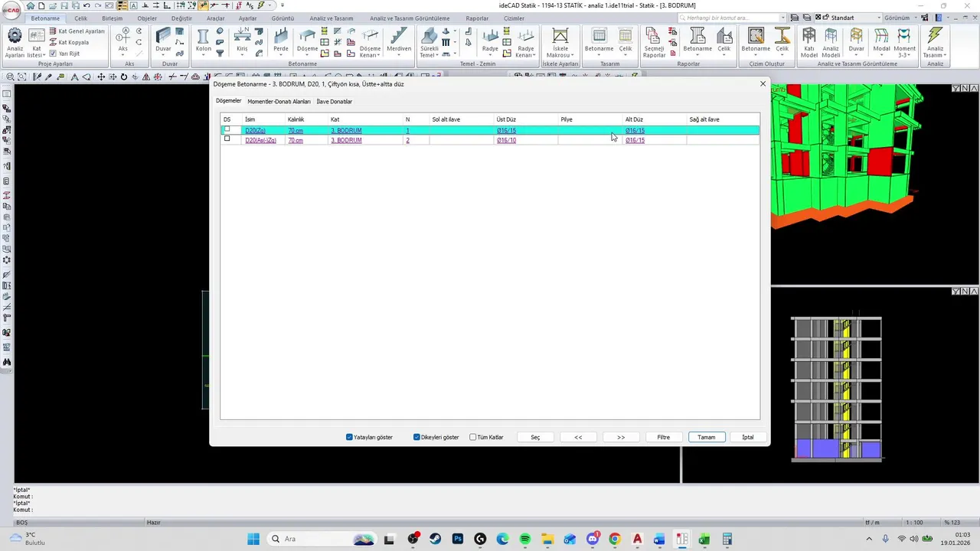This screenshot has height=551, width=980.
Task: Select the Duvar tool in Betonarme tab
Action: 163,41
